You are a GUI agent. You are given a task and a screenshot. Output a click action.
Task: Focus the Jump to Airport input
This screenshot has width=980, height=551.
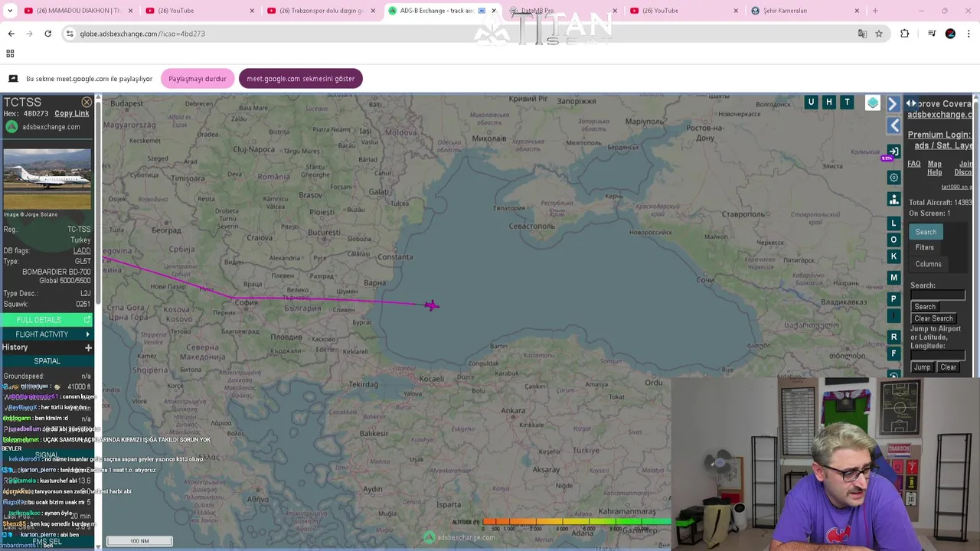pyautogui.click(x=938, y=356)
